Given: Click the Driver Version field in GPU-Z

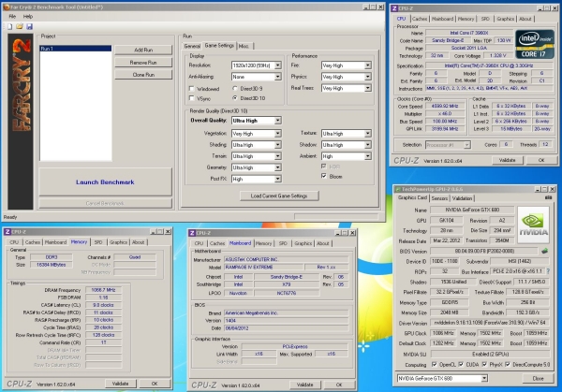Looking at the screenshot, I should pyautogui.click(x=490, y=323).
